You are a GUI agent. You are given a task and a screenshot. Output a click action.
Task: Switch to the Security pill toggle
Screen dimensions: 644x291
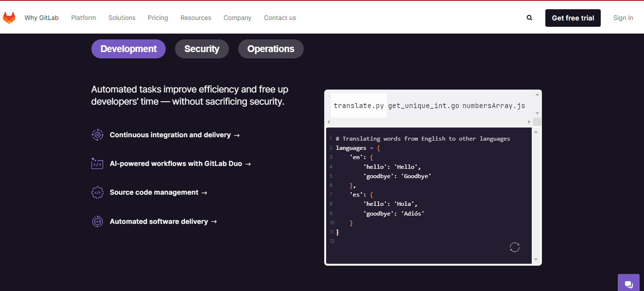point(202,49)
